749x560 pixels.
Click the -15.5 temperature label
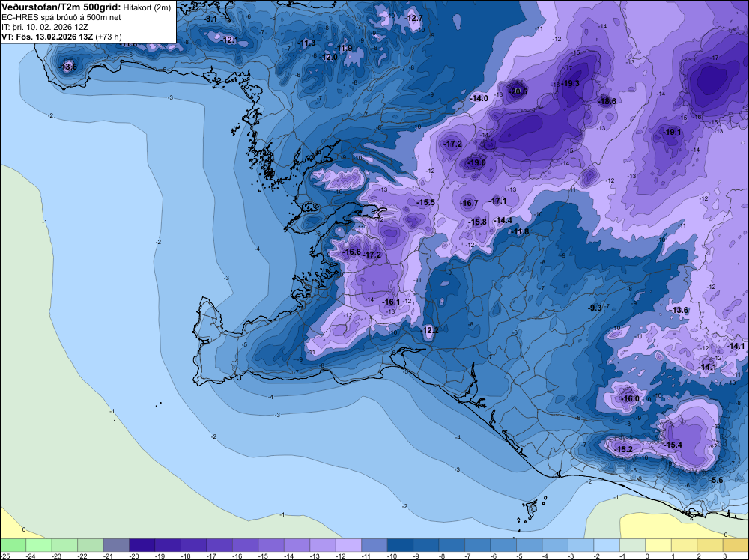[425, 202]
